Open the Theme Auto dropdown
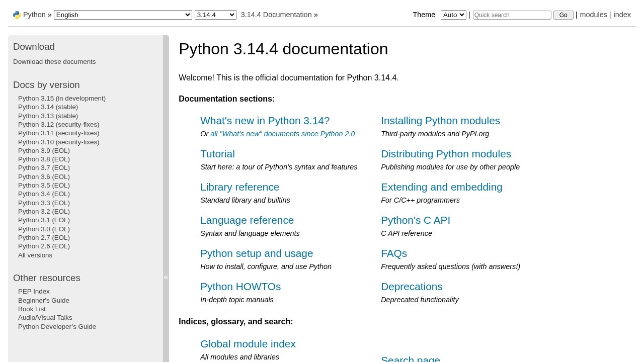The height and width of the screenshot is (362, 644). (x=453, y=15)
